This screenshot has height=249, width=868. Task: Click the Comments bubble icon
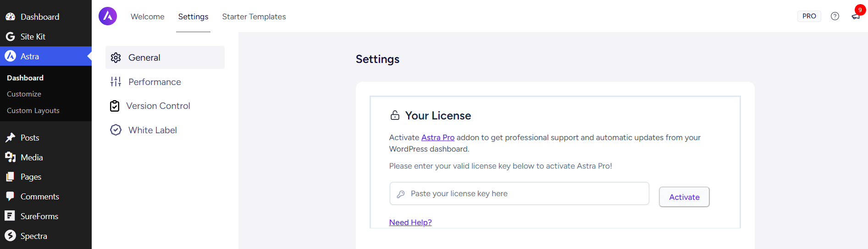click(x=10, y=196)
